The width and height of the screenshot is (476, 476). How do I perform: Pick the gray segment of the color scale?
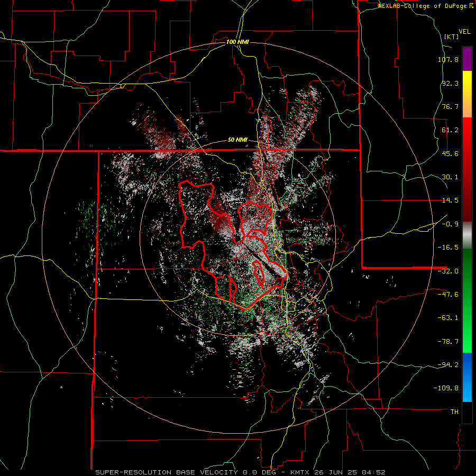click(x=467, y=235)
